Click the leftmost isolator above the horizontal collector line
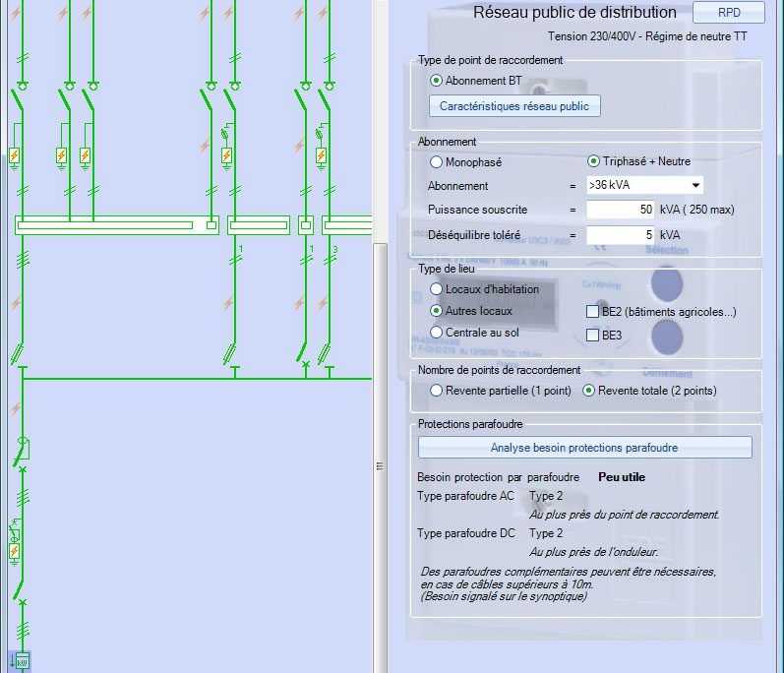This screenshot has height=673, width=784. point(18,354)
